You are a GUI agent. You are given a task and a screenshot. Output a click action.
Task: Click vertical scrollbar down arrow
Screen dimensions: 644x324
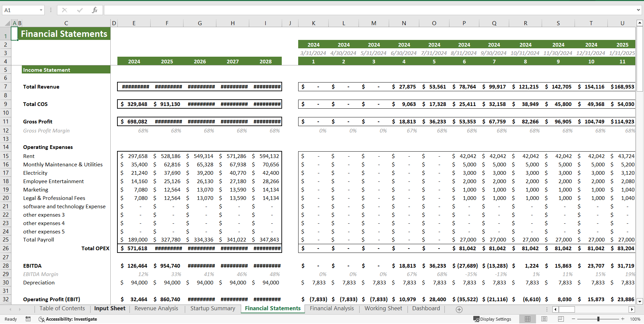click(640, 301)
